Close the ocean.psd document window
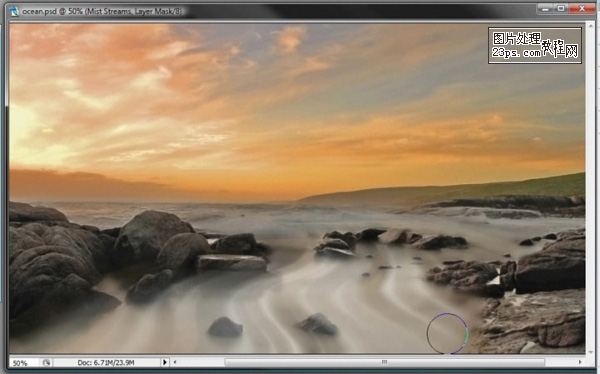The height and width of the screenshot is (374, 600). pyautogui.click(x=582, y=8)
